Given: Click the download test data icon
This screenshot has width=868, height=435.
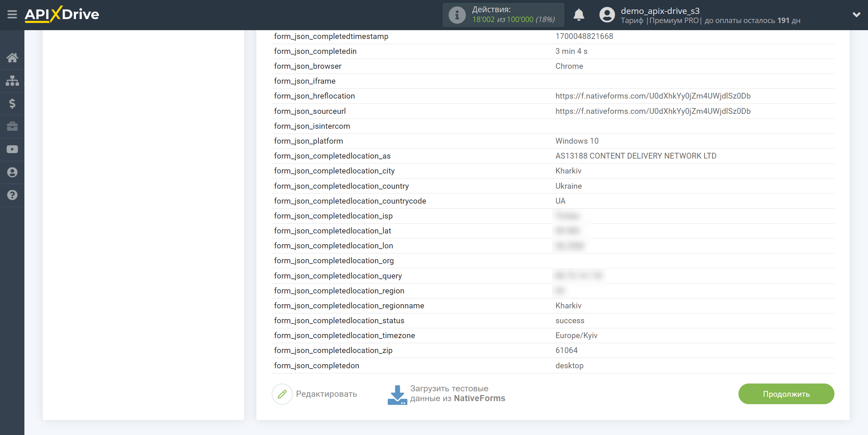Looking at the screenshot, I should (397, 395).
